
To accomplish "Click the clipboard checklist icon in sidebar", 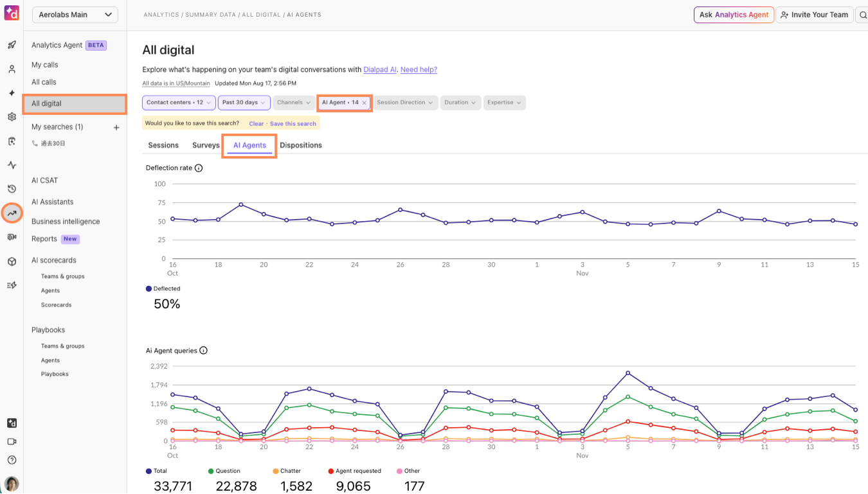I will click(12, 141).
